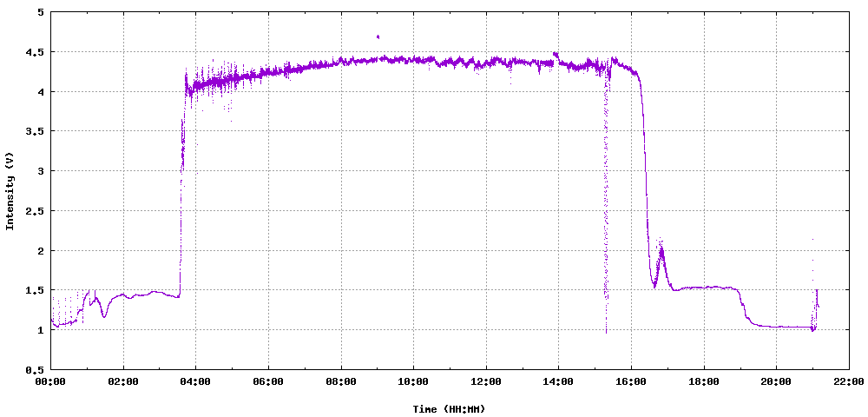Click the '12:00' x-axis tick label
The image size is (868, 417).
[x=486, y=381]
